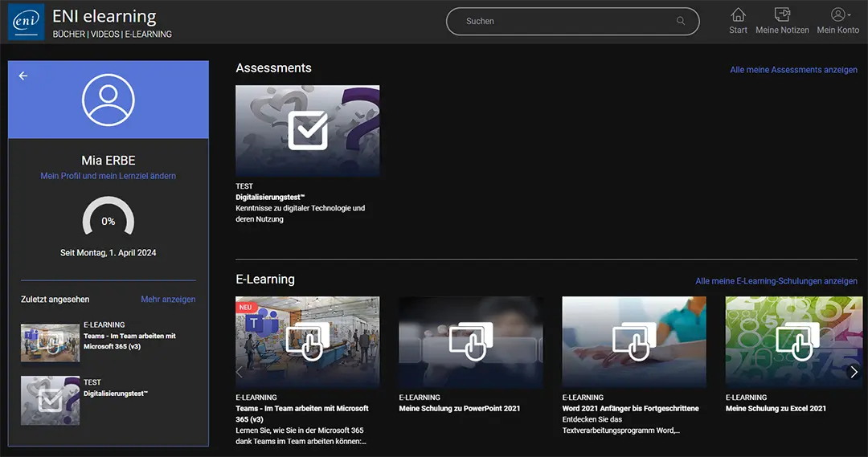Click the launch icon on PowerPoint 2021 course
The height and width of the screenshot is (457, 868).
tap(471, 341)
